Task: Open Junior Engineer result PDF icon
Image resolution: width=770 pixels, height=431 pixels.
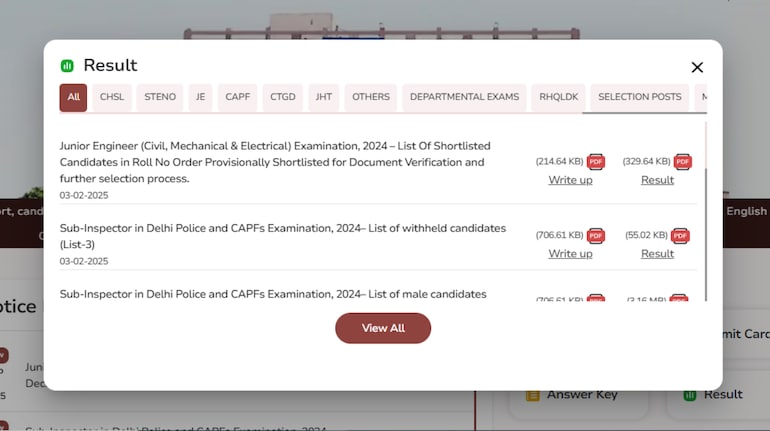Action: click(x=682, y=161)
